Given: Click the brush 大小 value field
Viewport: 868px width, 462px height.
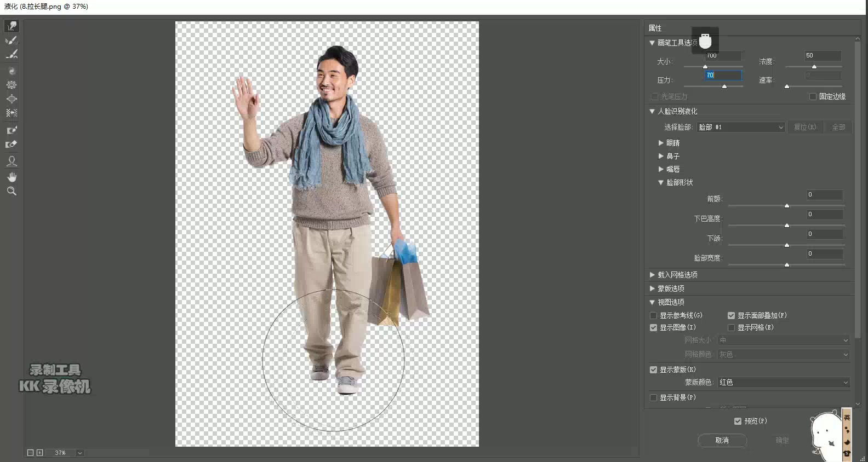Looking at the screenshot, I should pos(723,56).
